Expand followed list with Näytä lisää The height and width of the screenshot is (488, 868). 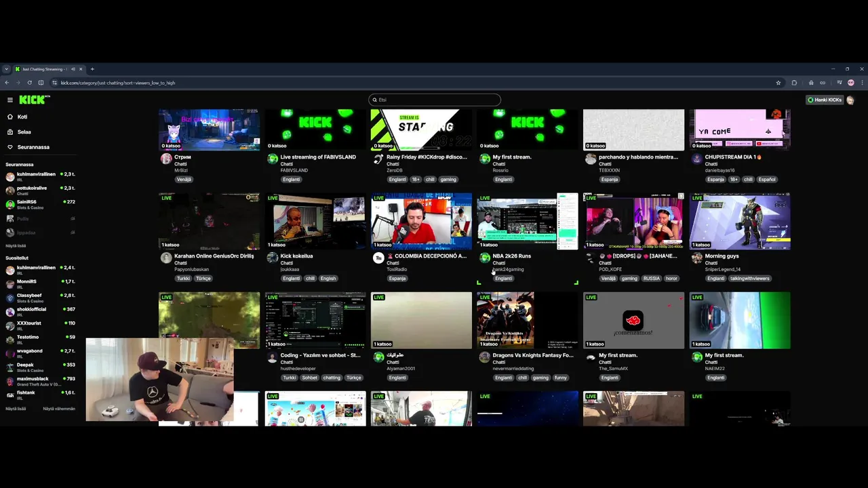[x=16, y=245]
